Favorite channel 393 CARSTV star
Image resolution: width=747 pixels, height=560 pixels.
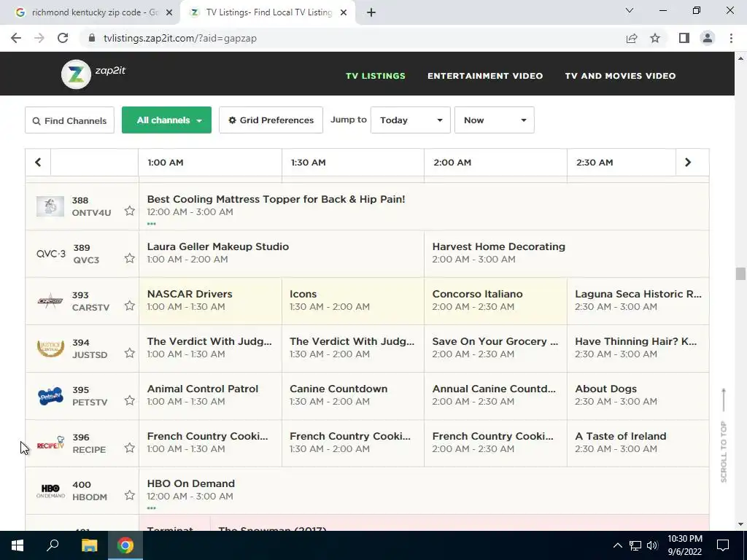click(x=130, y=306)
